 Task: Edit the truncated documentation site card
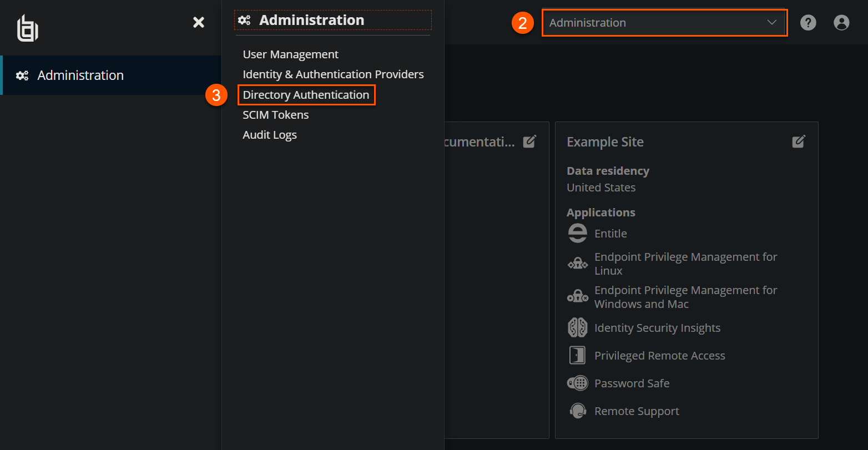click(529, 141)
